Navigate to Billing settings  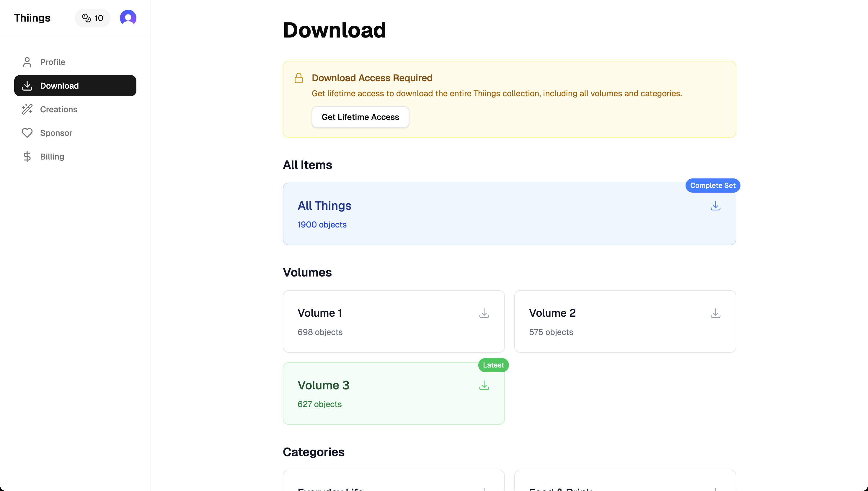pos(52,157)
